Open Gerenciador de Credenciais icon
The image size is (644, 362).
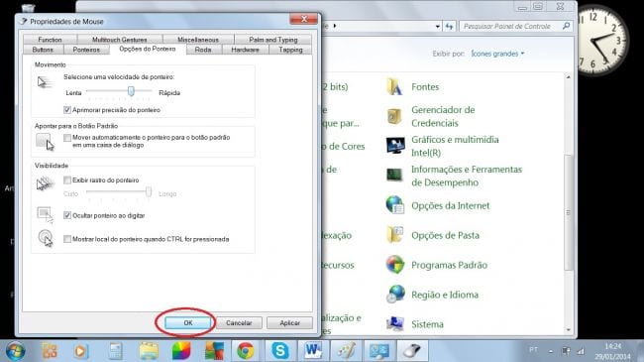point(394,116)
